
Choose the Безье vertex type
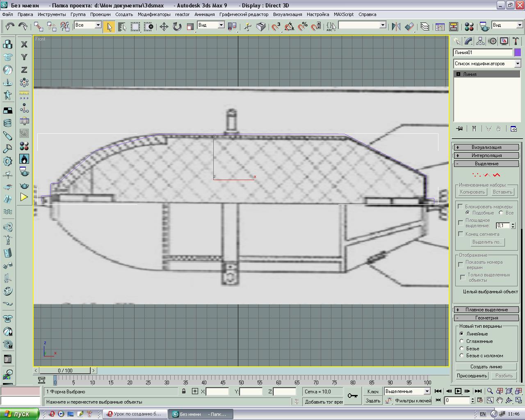coord(461,349)
